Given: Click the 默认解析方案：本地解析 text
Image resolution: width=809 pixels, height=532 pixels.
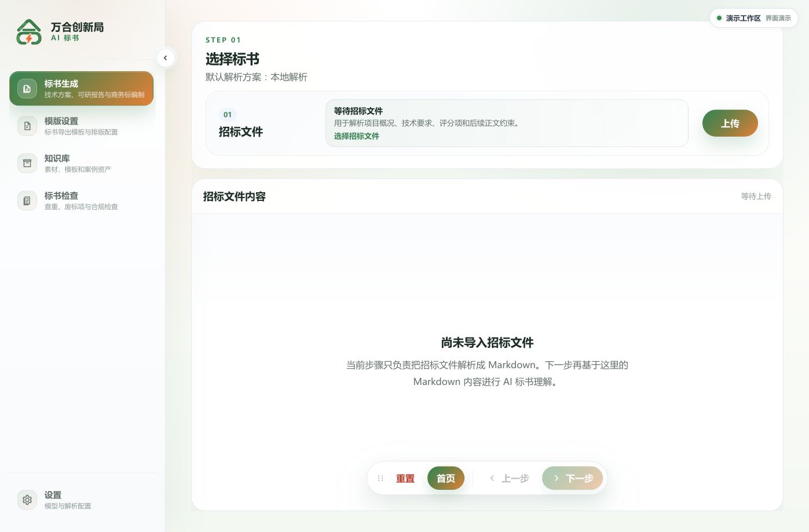Looking at the screenshot, I should click(257, 77).
